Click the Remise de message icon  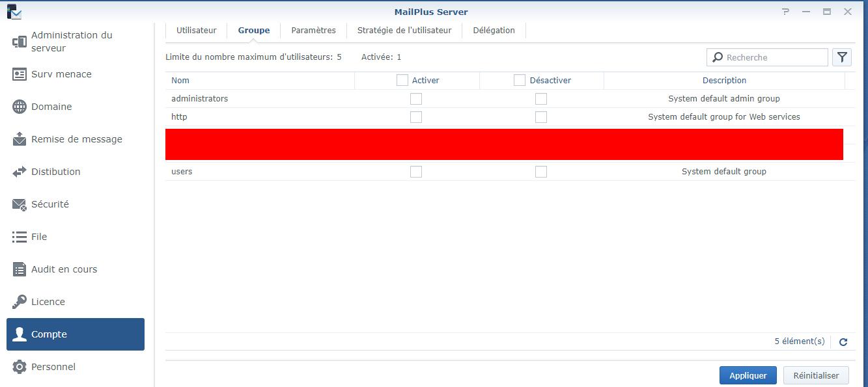click(20, 139)
